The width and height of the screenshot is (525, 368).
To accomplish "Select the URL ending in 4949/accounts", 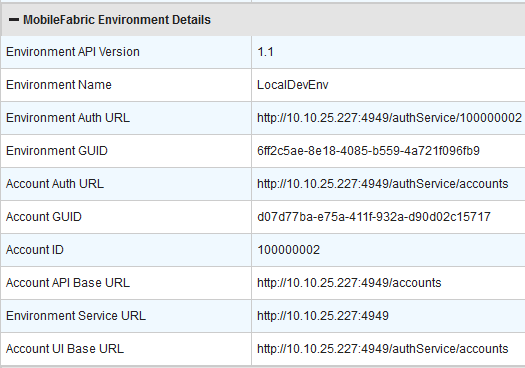I will (349, 283).
